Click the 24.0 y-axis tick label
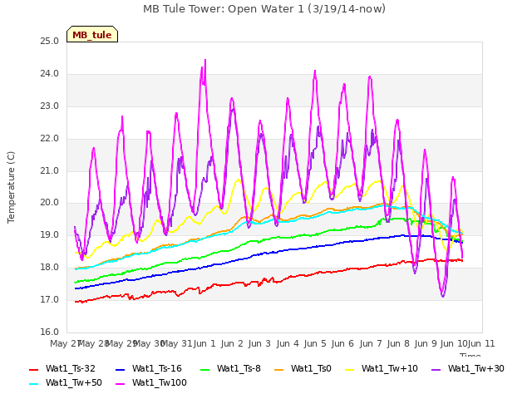 tap(50, 74)
